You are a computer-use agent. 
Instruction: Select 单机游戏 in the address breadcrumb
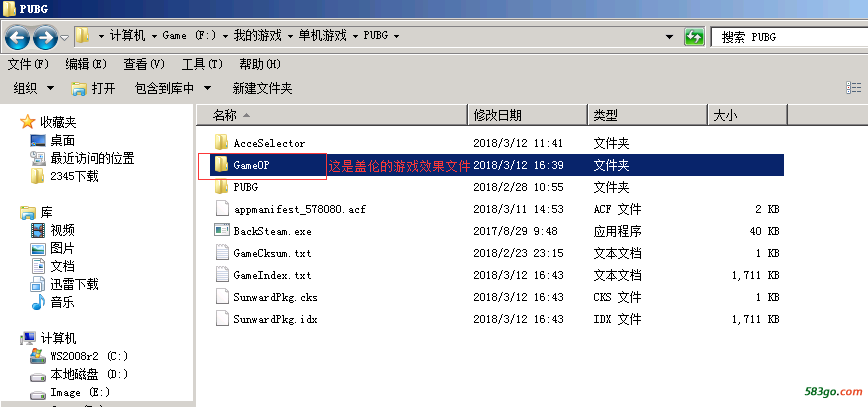click(x=323, y=36)
